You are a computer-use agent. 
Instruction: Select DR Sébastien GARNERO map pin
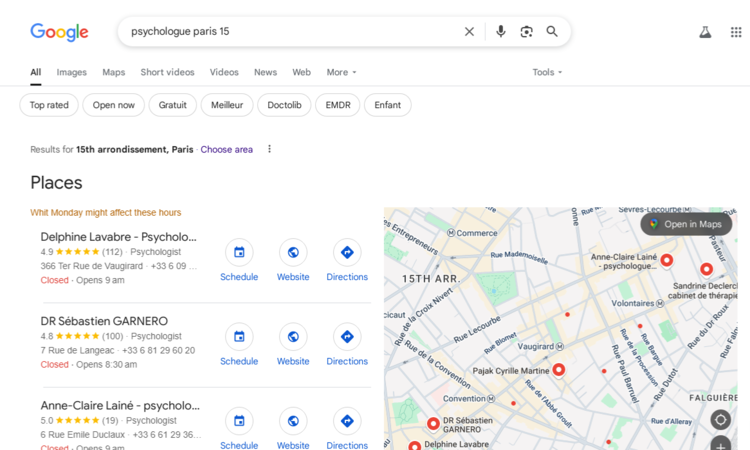433,423
